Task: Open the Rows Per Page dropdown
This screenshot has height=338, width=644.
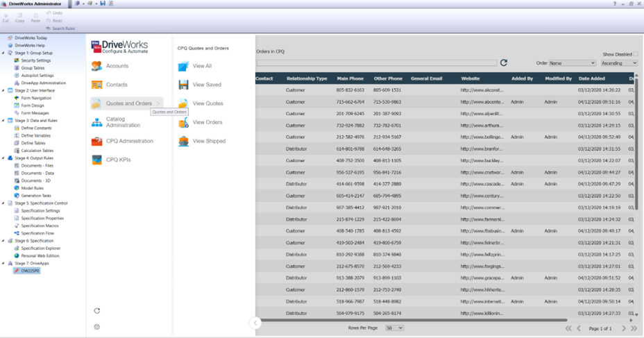Action: point(394,328)
